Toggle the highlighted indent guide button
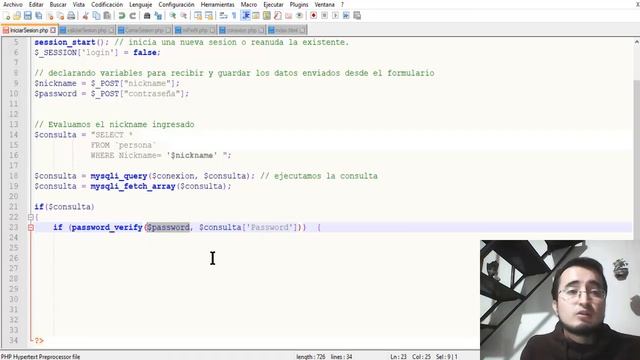 [245, 16]
